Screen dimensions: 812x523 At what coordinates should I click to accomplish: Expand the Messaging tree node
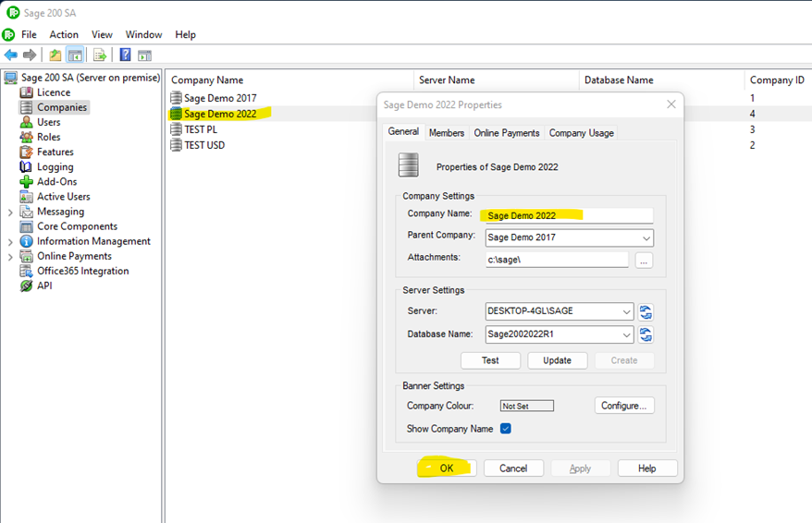tap(10, 213)
